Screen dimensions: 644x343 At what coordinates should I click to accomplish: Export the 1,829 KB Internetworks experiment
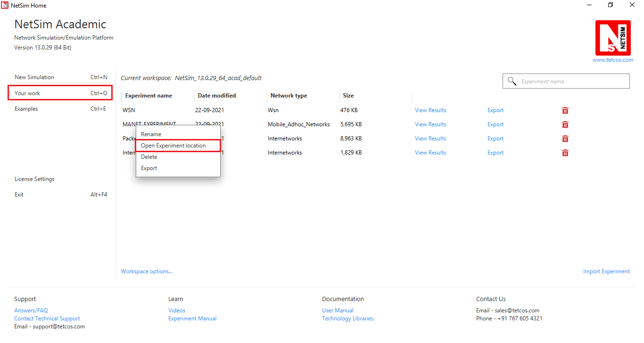[495, 153]
